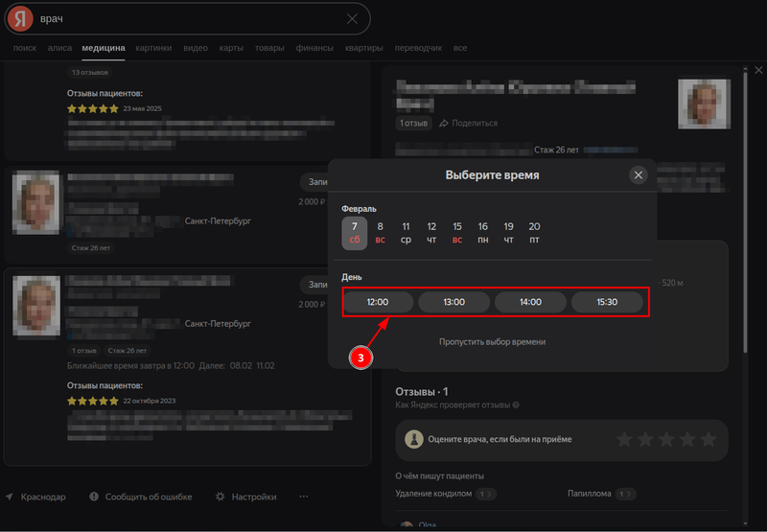Select date 8 вс
Image resolution: width=767 pixels, height=532 pixels.
[x=380, y=233]
